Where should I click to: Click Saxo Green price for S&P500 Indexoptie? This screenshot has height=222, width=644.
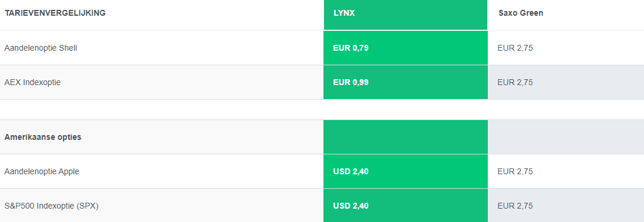pyautogui.click(x=515, y=206)
